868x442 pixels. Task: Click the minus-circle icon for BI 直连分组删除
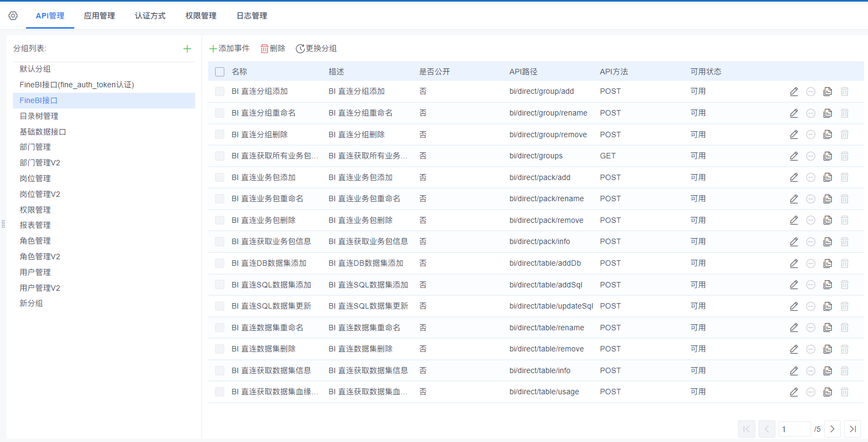(x=811, y=134)
